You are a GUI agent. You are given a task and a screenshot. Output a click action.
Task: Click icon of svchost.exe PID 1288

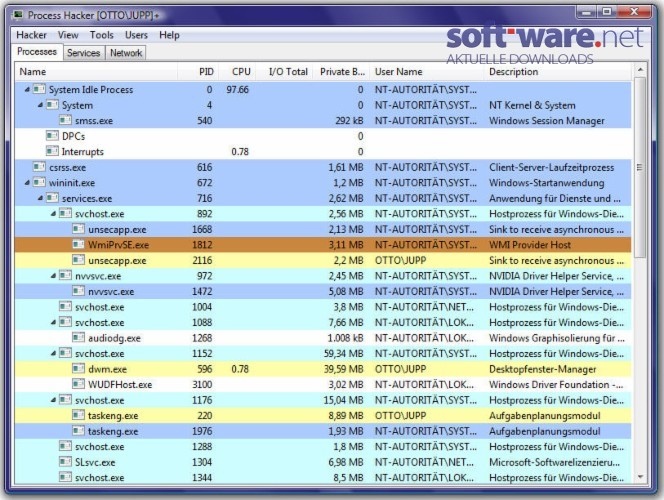click(x=66, y=446)
